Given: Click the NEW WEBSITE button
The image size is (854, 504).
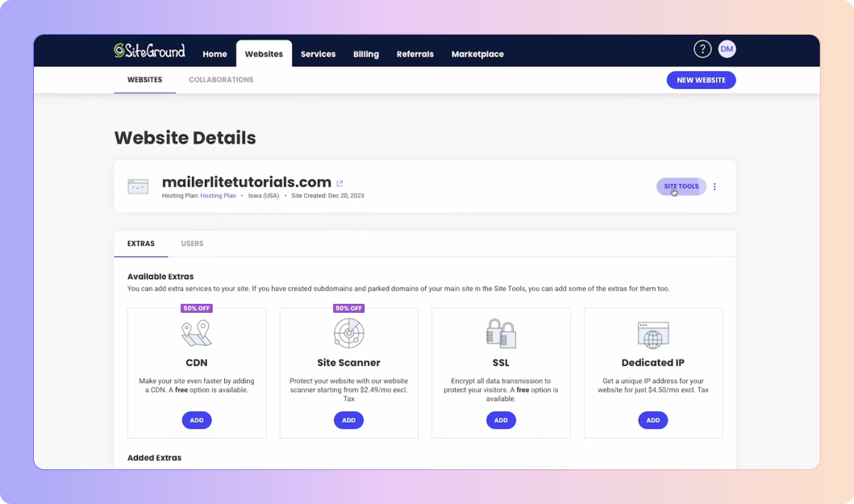Looking at the screenshot, I should [x=701, y=80].
